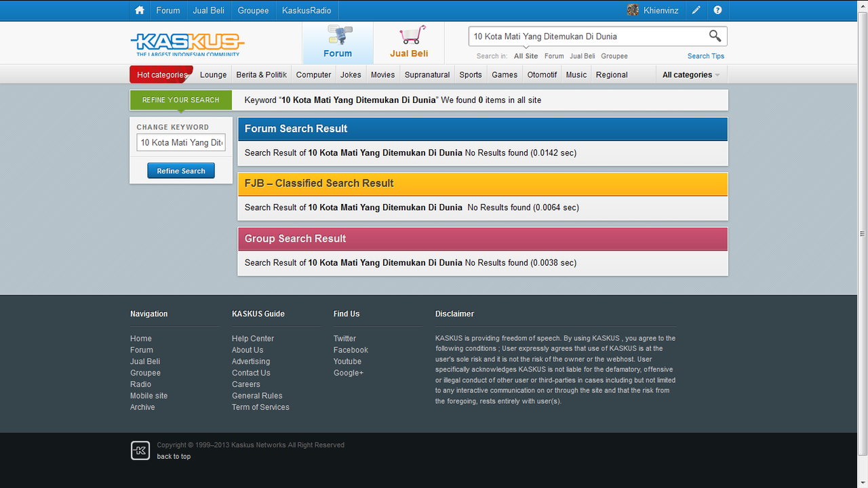Click FJB – Classified Search Result header
868x488 pixels.
483,184
